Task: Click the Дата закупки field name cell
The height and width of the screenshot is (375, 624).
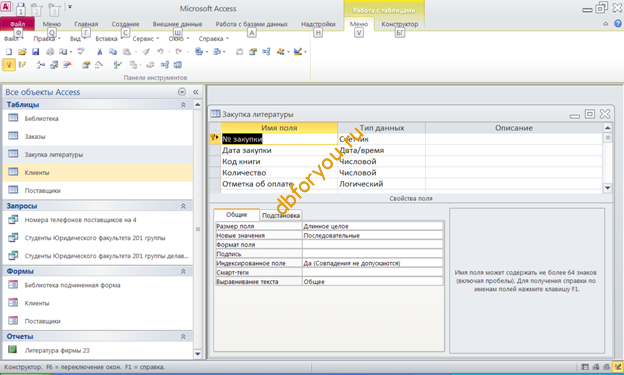Action: [x=279, y=150]
